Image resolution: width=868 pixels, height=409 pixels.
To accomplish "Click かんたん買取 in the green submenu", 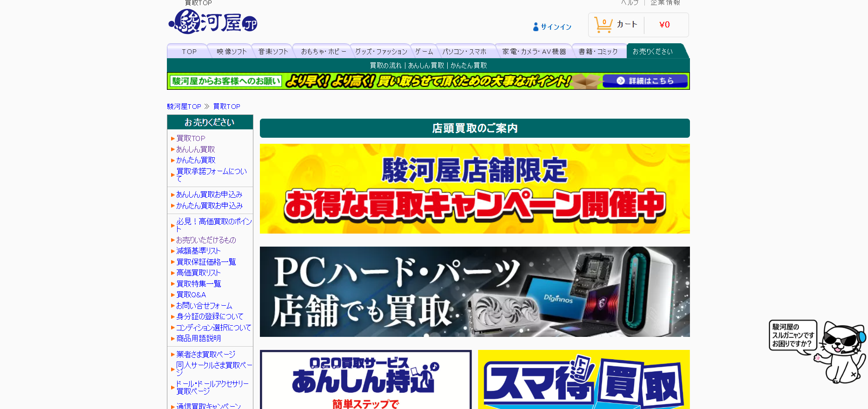I will click(469, 66).
